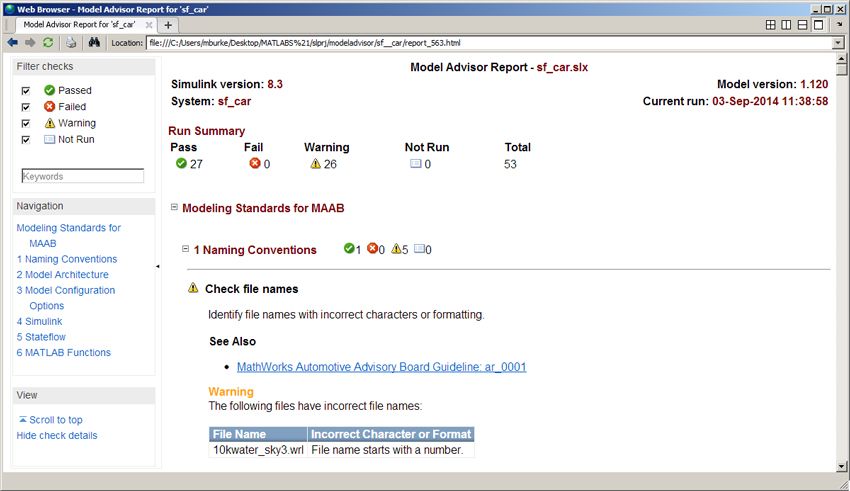Click Hide check details link

point(57,436)
